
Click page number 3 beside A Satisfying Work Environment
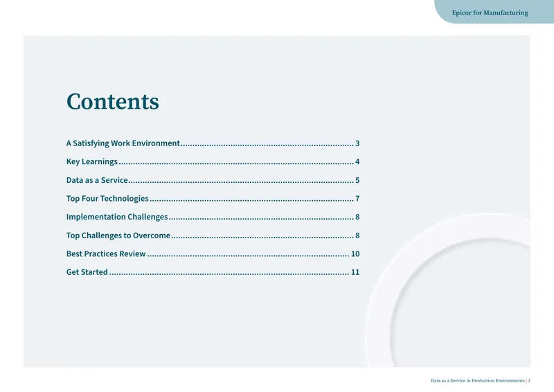(x=357, y=143)
